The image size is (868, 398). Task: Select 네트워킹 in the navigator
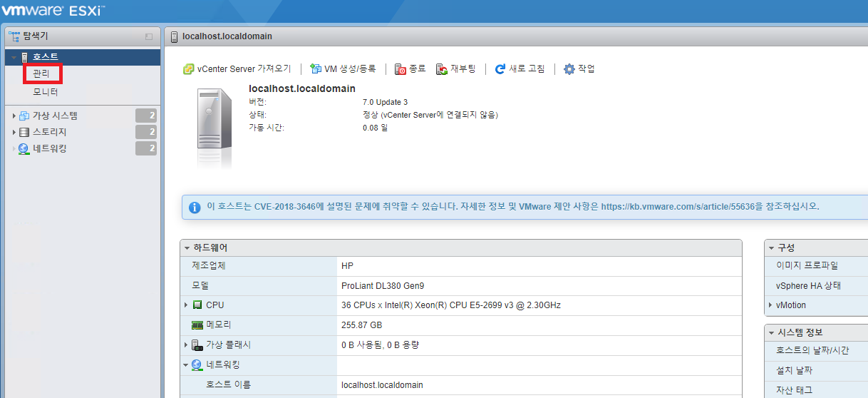[50, 148]
